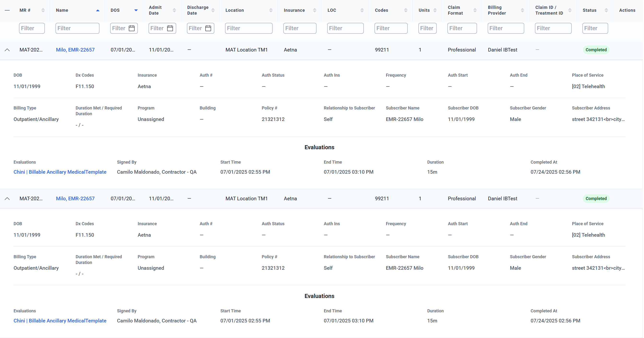Open the Discharge Date filter calendar picker
The height and width of the screenshot is (338, 644).
tap(208, 28)
